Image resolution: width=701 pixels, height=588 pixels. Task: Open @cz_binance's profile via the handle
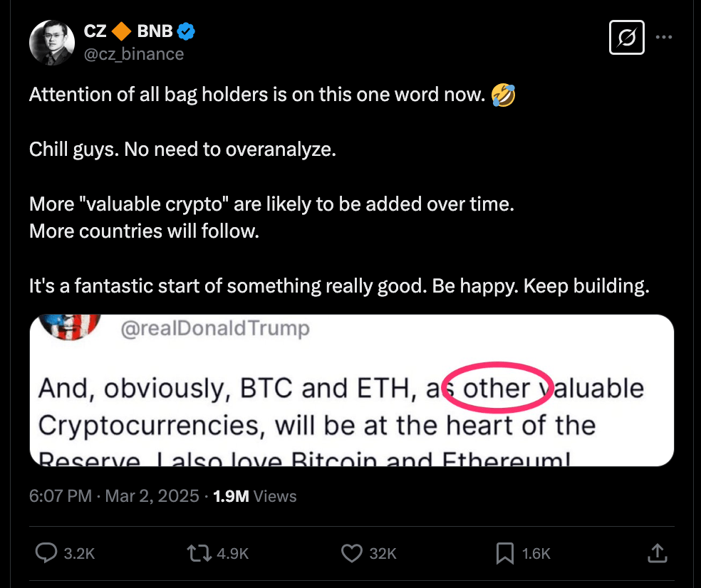pyautogui.click(x=134, y=54)
